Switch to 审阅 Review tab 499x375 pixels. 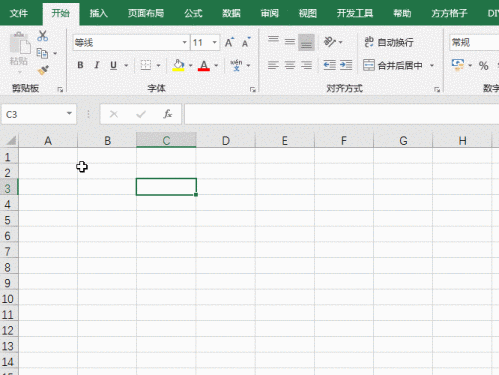pos(269,13)
